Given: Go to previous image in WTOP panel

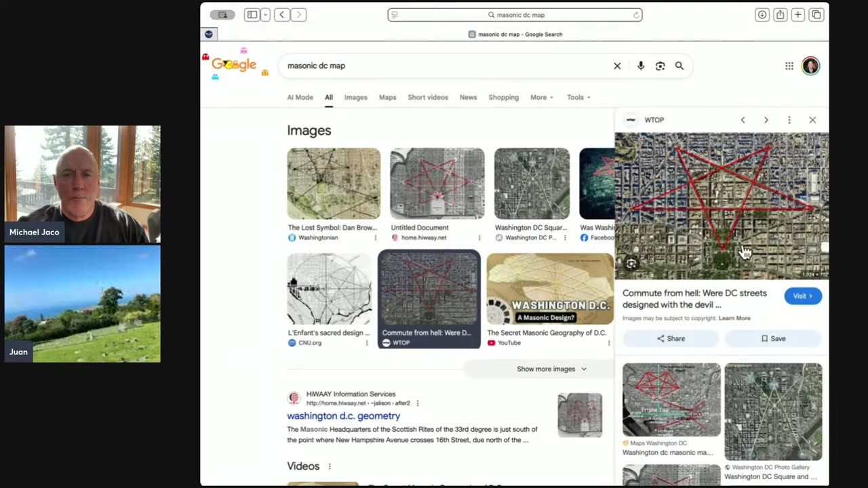Looking at the screenshot, I should point(743,120).
